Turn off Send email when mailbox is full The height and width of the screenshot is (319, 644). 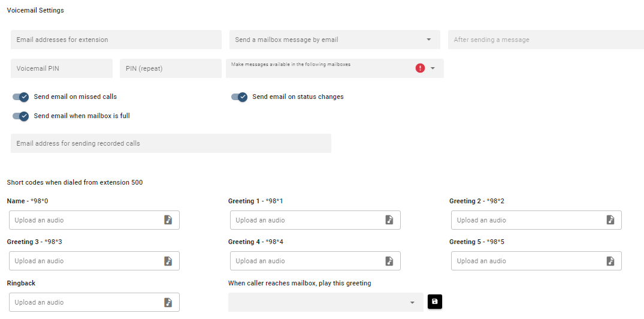[21, 116]
